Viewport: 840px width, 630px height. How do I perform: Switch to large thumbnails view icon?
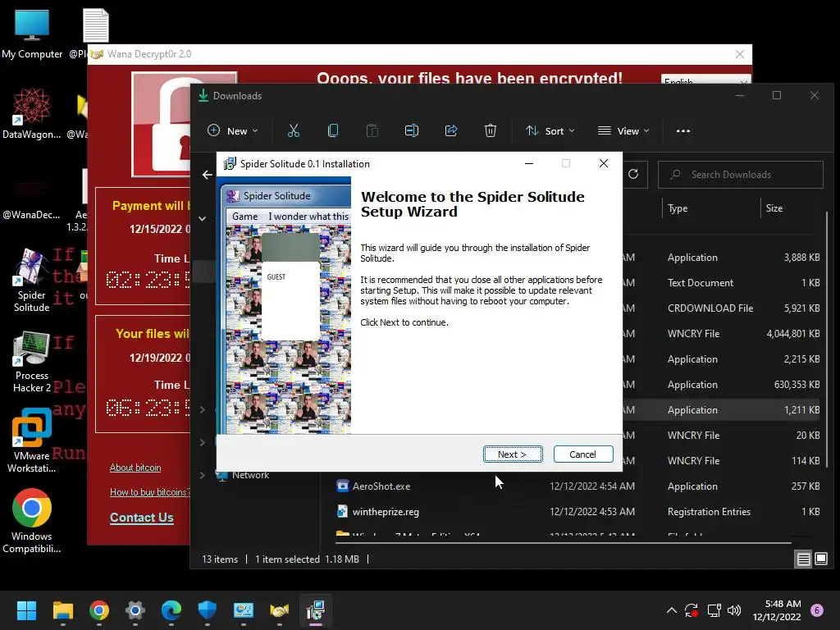coord(821,559)
